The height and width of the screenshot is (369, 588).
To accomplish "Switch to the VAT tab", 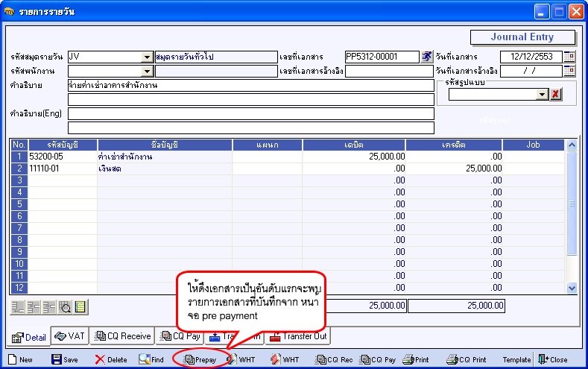I will tap(70, 335).
